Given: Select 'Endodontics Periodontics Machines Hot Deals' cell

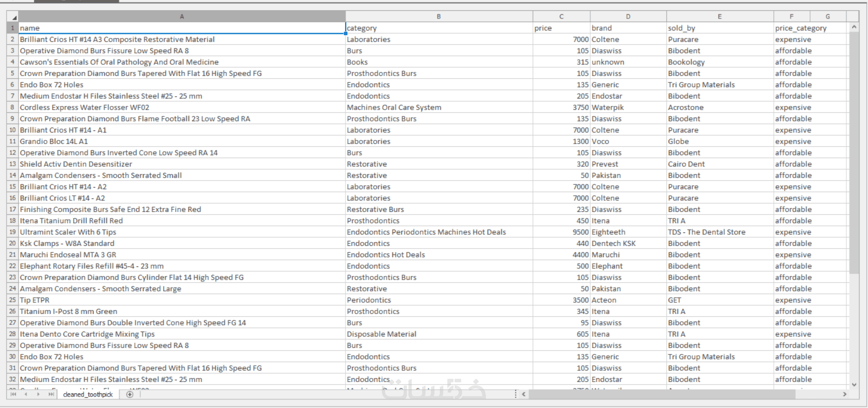Looking at the screenshot, I should click(x=439, y=232).
